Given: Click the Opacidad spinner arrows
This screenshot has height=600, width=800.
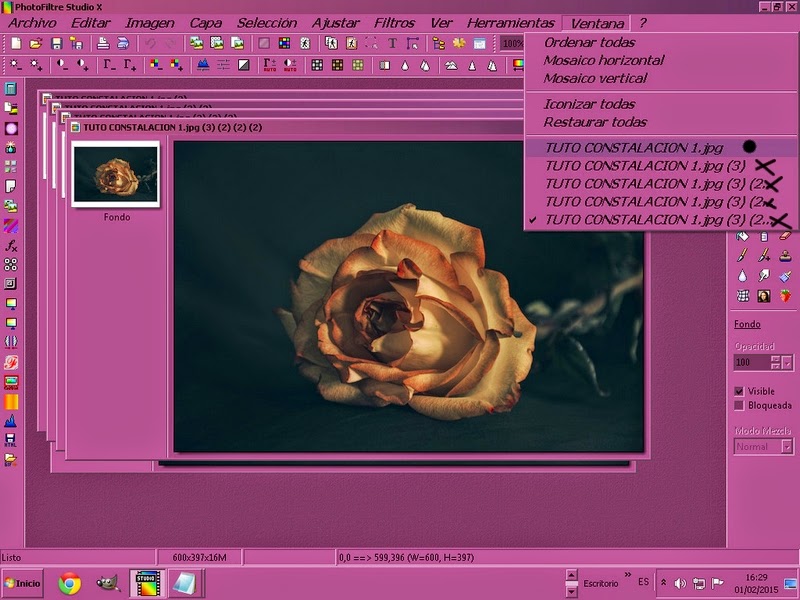Looking at the screenshot, I should tap(776, 363).
